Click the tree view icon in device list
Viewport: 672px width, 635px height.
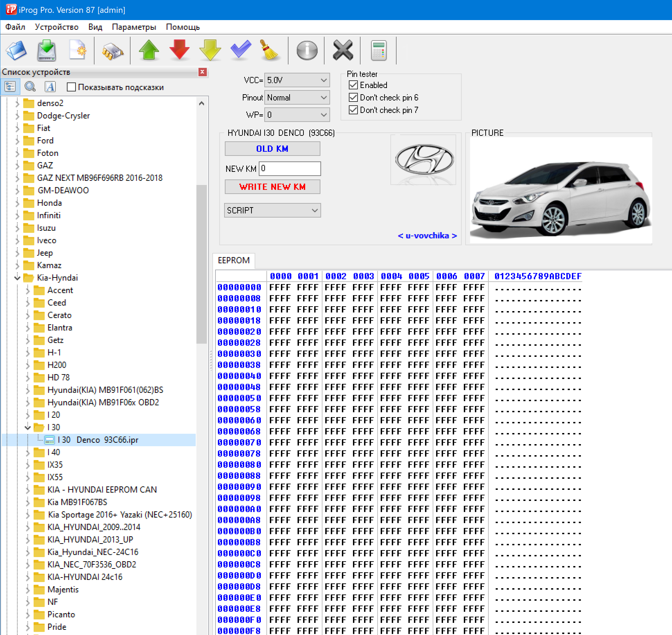coord(10,87)
